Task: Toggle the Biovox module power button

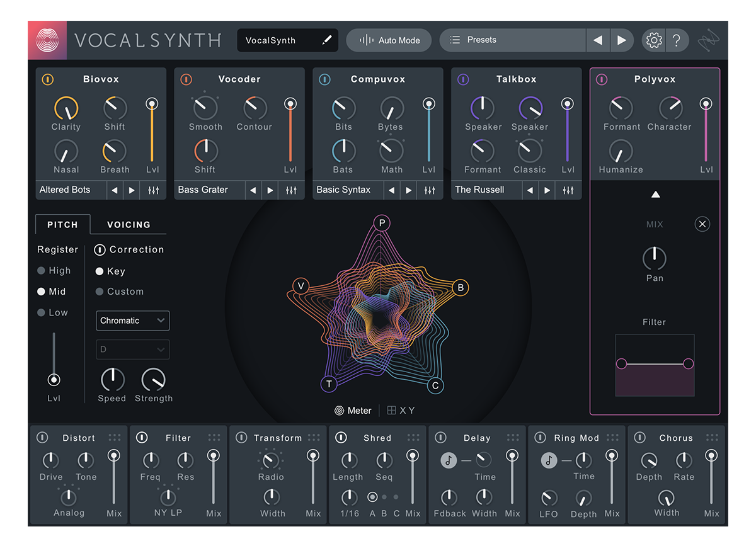Action: click(48, 79)
